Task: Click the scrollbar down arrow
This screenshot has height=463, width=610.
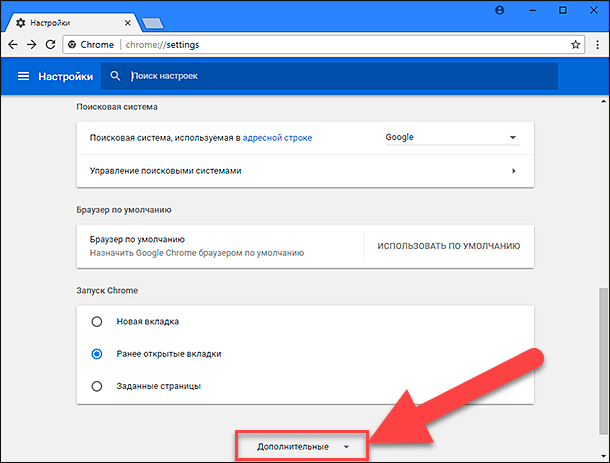Action: [603, 456]
